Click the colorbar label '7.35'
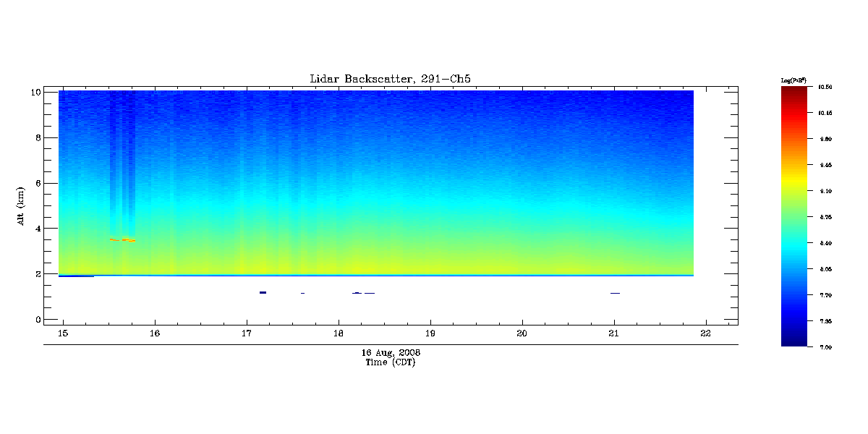 pos(825,321)
